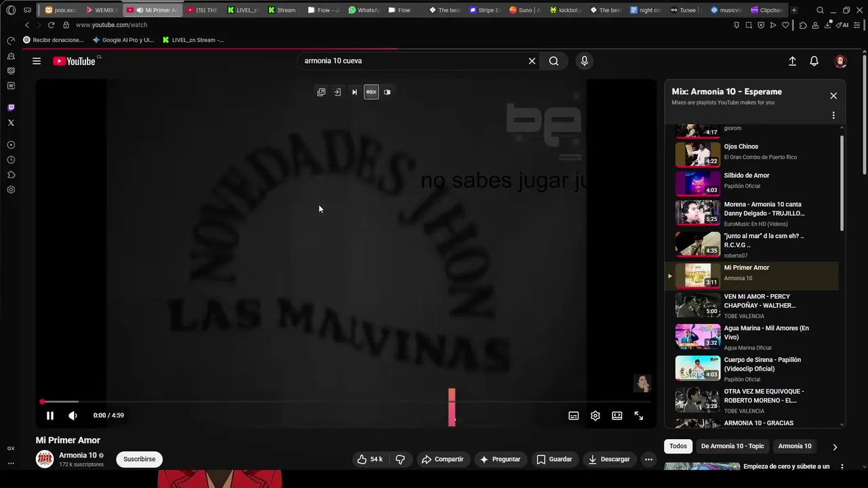Screen dimensions: 868x488
Task: Open the sidebar history clock icon
Action: [11, 160]
